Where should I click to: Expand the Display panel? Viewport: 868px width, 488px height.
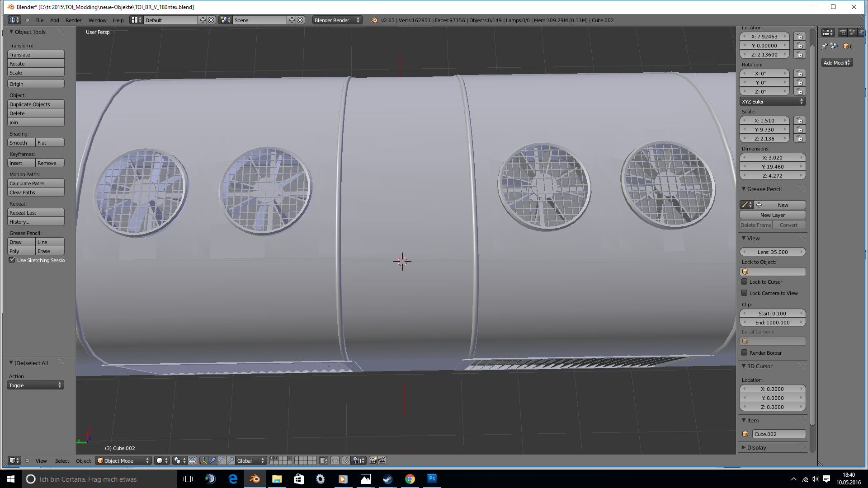(x=756, y=447)
